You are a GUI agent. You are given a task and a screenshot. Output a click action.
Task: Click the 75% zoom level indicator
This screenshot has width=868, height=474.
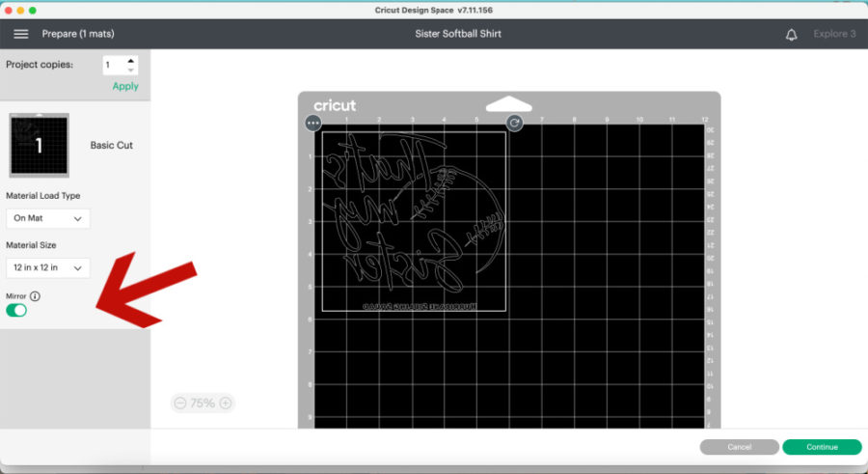pos(203,404)
